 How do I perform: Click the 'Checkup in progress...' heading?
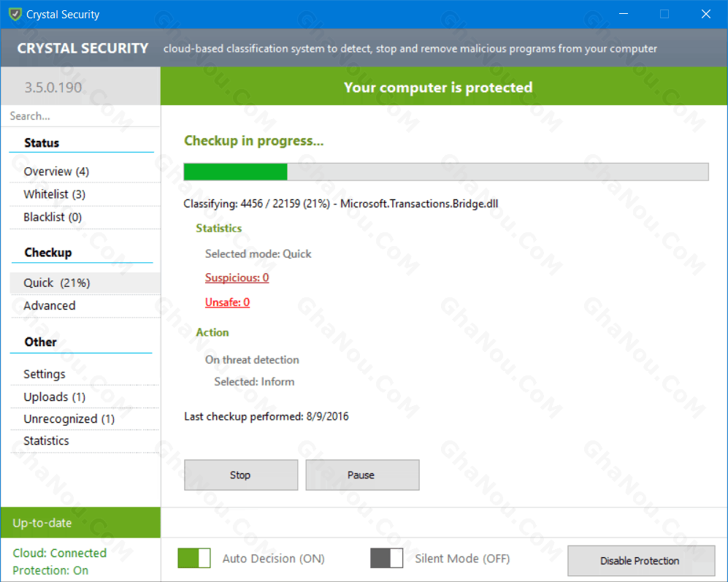point(253,140)
